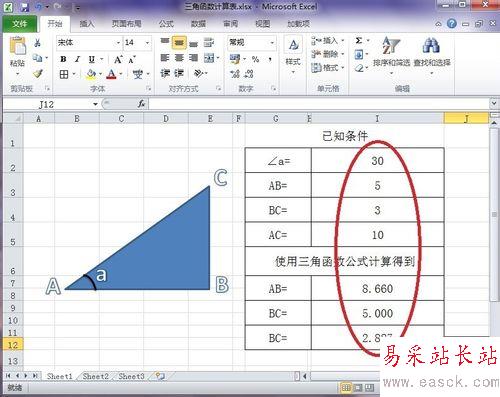Decrease font size with the small A icon
Screen dimensions: 500x397
tap(132, 60)
